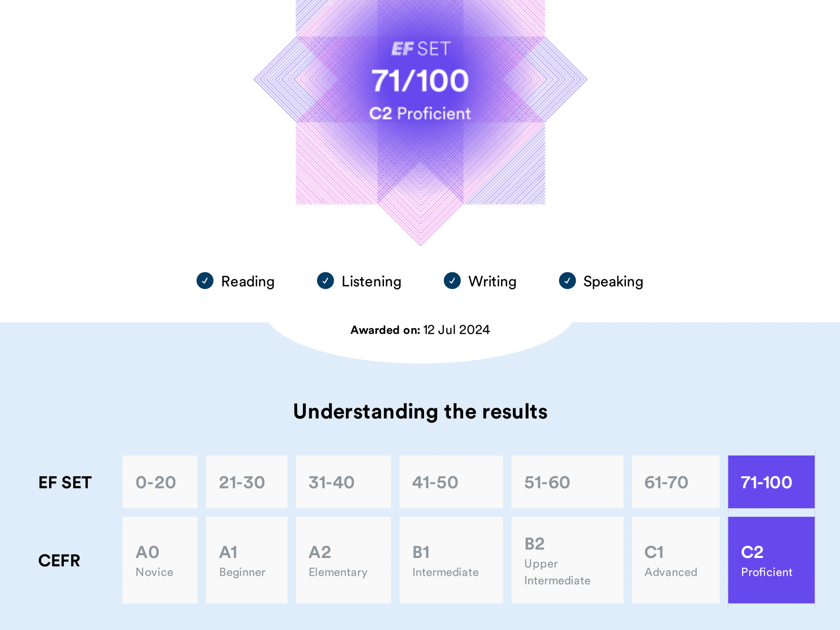
Task: Click the Understanding the results heading
Action: click(420, 411)
